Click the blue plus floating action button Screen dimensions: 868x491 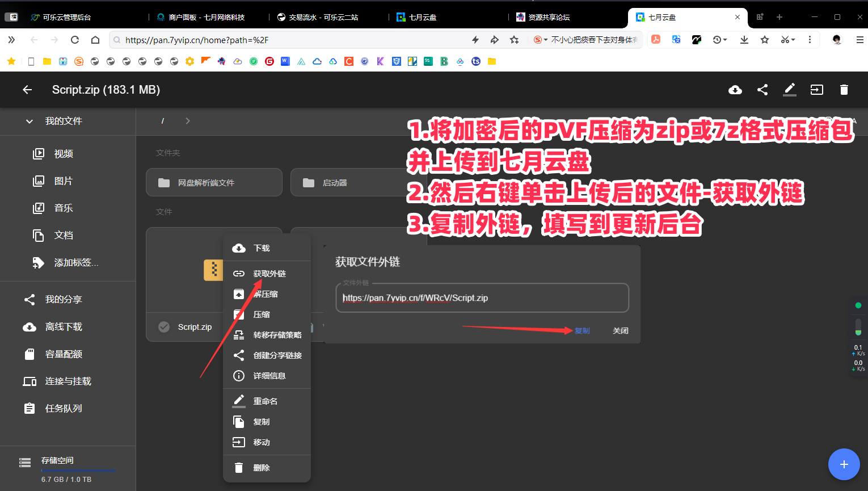[844, 464]
